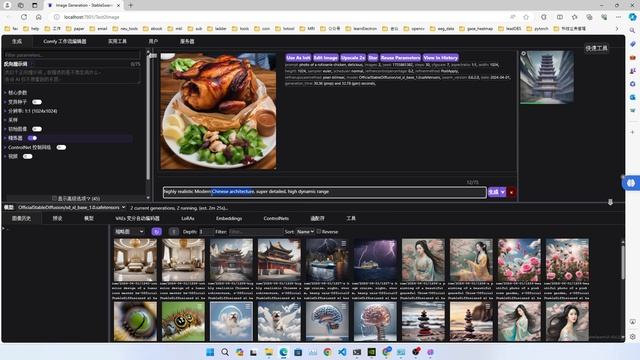640x360 pixels.
Task: Expand the sampling group
Action: pos(11,120)
